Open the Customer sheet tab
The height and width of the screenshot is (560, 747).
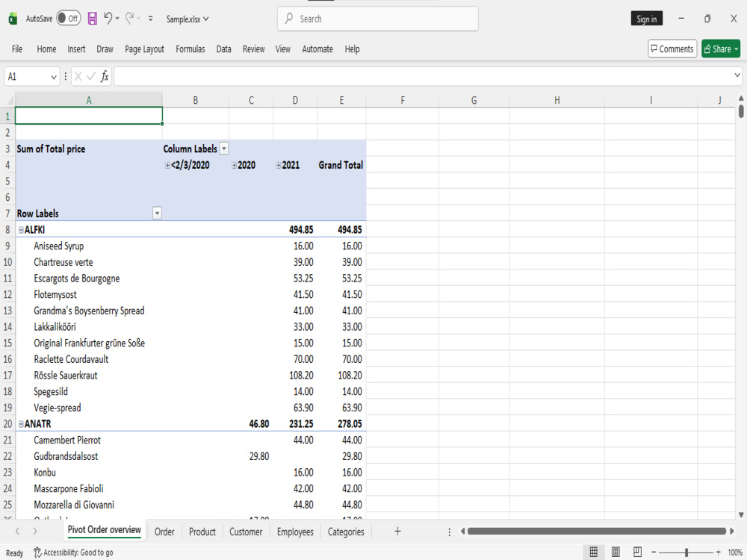(x=246, y=532)
